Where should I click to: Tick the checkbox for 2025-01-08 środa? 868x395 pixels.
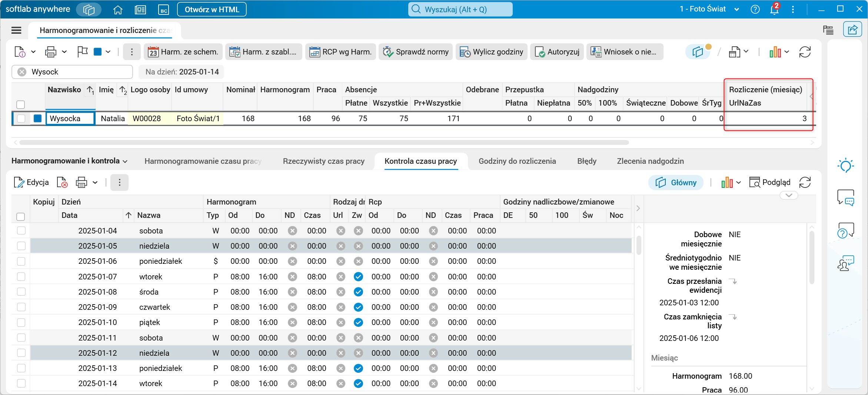(x=21, y=292)
